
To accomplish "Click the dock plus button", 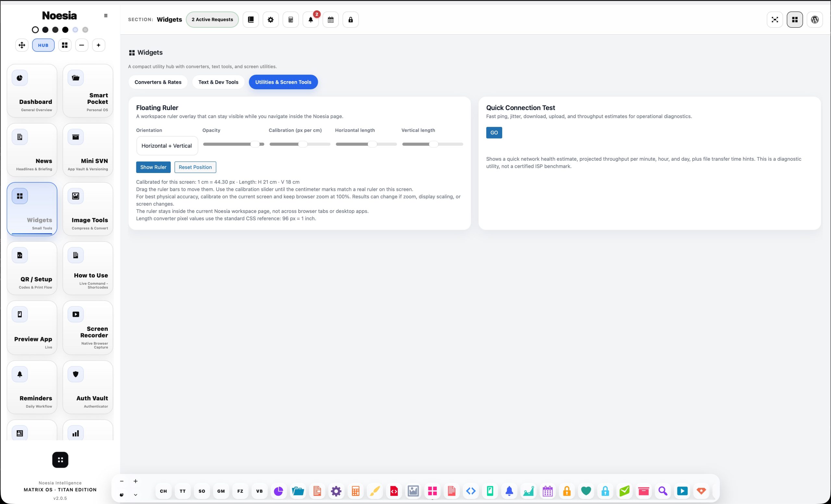I will [136, 481].
